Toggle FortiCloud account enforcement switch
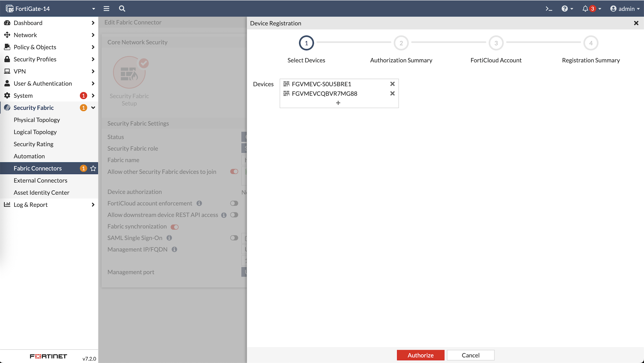 pos(234,203)
